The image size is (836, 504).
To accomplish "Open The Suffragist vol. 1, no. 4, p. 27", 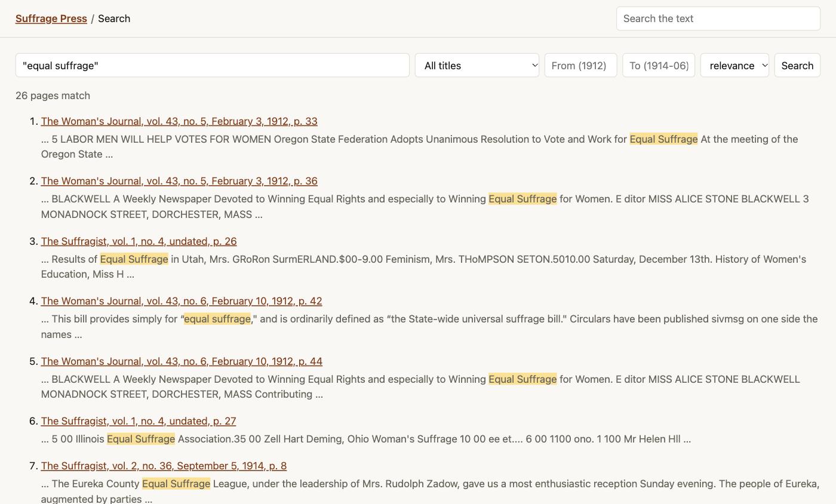I will pyautogui.click(x=139, y=421).
